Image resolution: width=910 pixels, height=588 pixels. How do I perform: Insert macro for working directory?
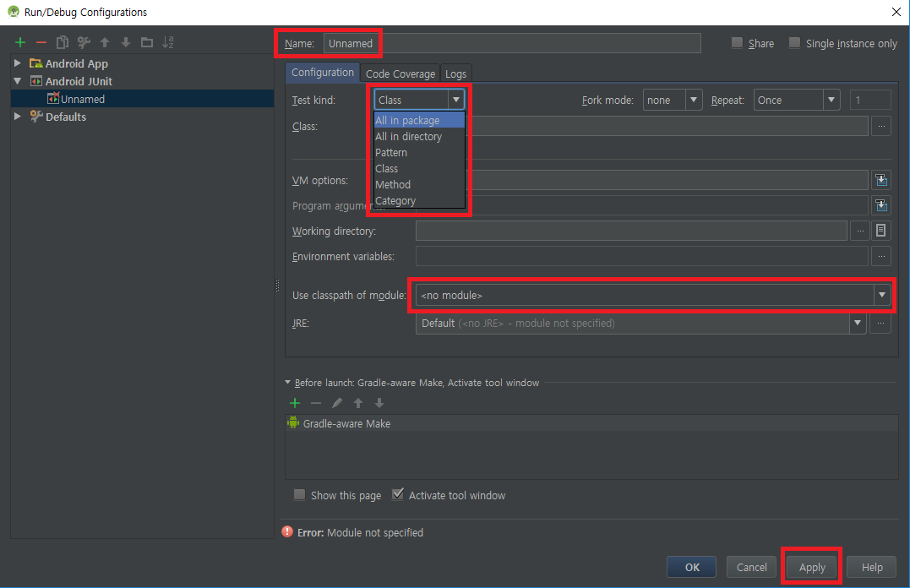[x=881, y=231]
